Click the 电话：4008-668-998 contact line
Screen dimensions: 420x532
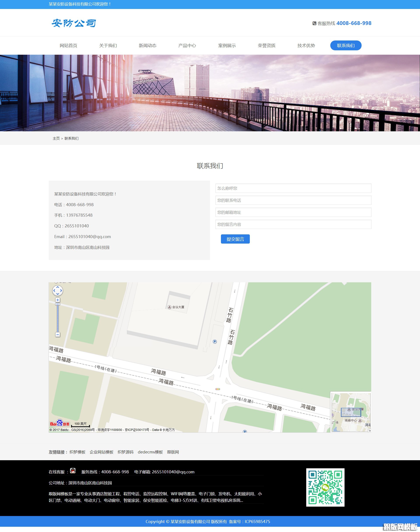point(74,205)
